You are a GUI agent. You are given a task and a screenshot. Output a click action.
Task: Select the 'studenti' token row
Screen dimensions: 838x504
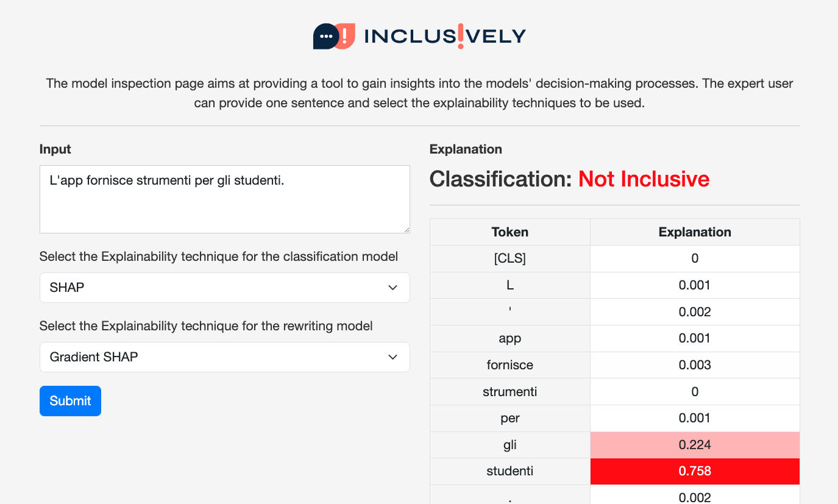615,471
